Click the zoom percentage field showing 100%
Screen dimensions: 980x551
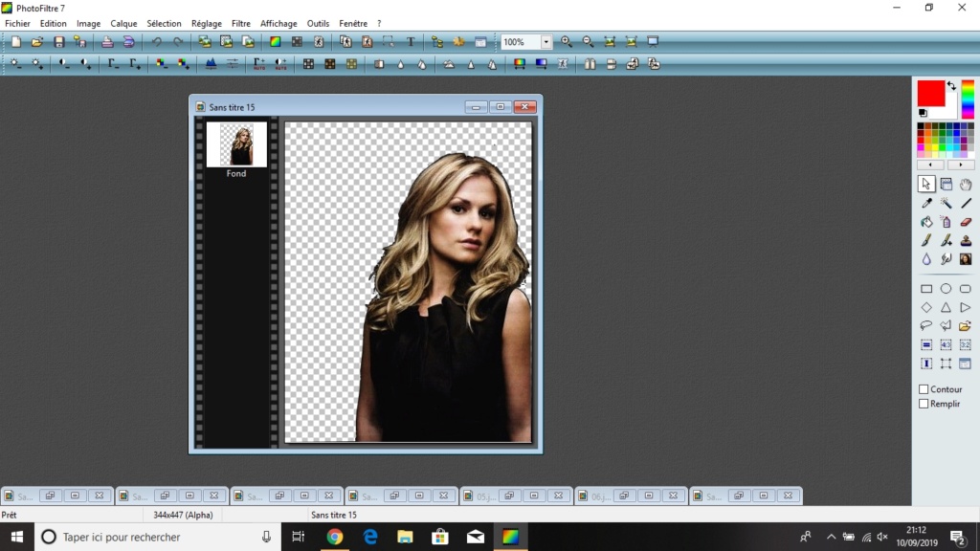pos(521,42)
